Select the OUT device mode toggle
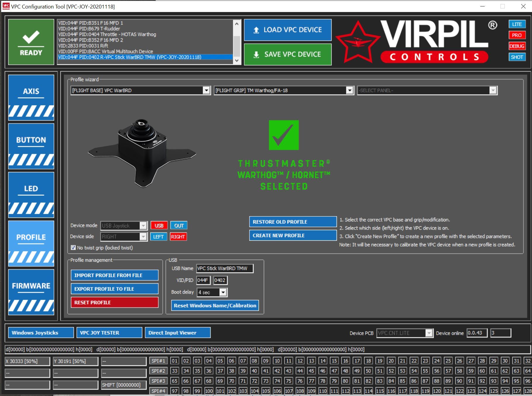532x396 pixels. pyautogui.click(x=179, y=225)
